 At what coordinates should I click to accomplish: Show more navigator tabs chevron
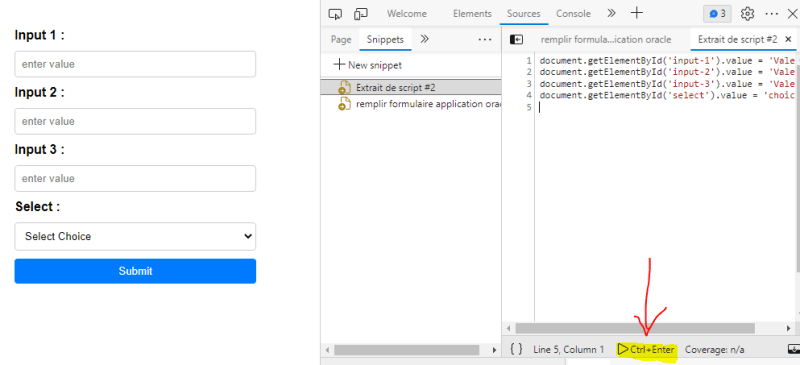tap(424, 39)
